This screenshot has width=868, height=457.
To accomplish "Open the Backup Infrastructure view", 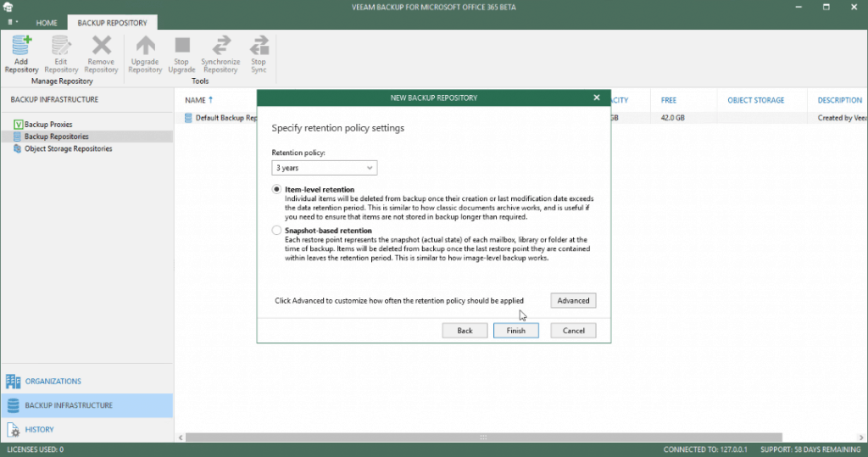I will pos(87,405).
